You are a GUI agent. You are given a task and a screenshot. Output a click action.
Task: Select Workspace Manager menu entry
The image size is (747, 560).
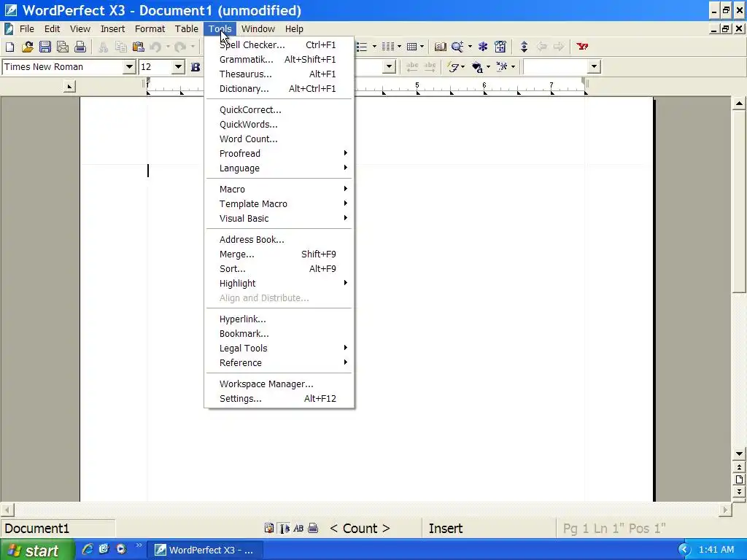(279, 384)
